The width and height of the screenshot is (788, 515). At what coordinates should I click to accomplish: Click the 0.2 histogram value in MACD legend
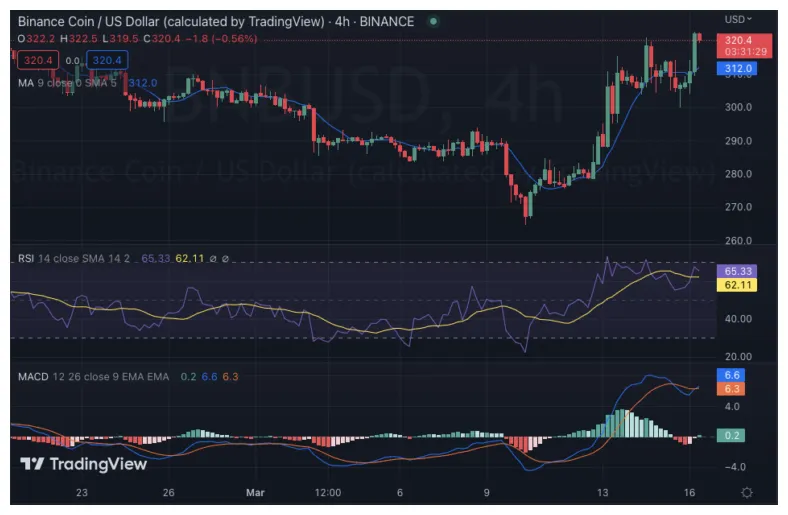click(188, 376)
